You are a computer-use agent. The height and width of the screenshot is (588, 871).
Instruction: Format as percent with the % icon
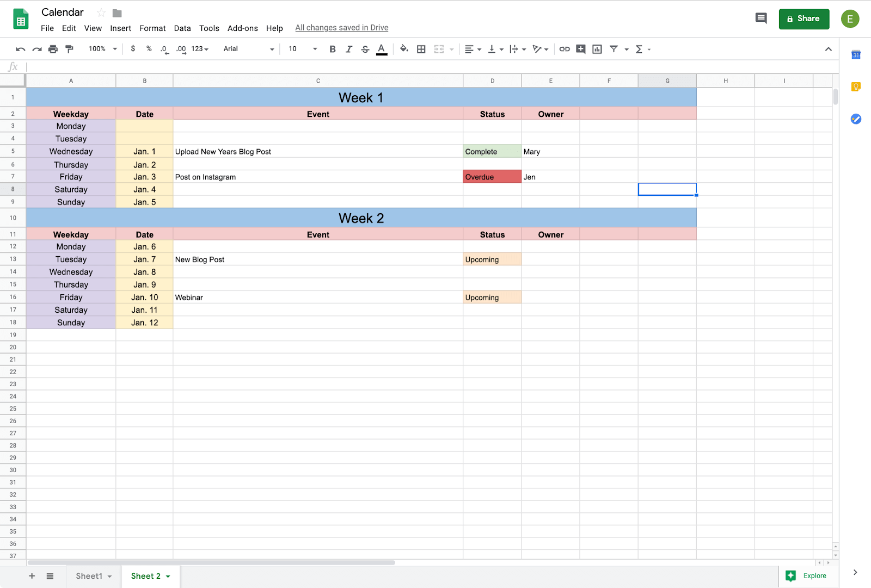(x=149, y=48)
